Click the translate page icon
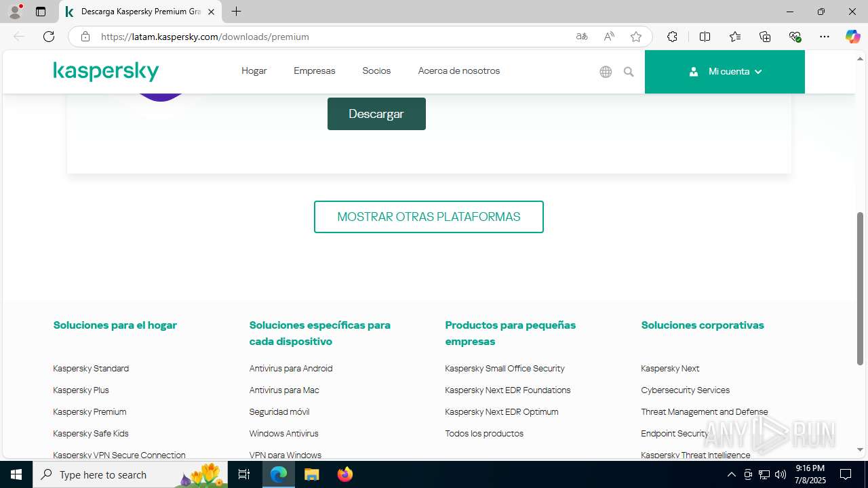Viewport: 868px width, 488px height. point(582,37)
